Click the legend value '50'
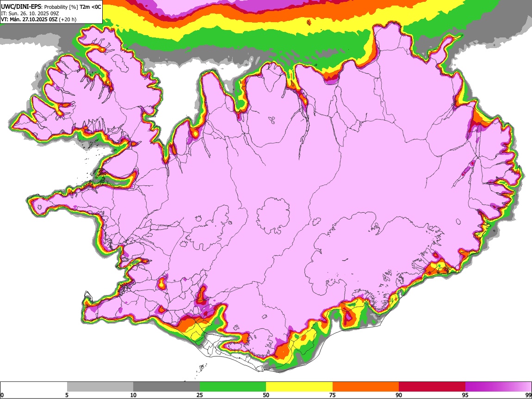The image size is (532, 399). click(x=266, y=395)
